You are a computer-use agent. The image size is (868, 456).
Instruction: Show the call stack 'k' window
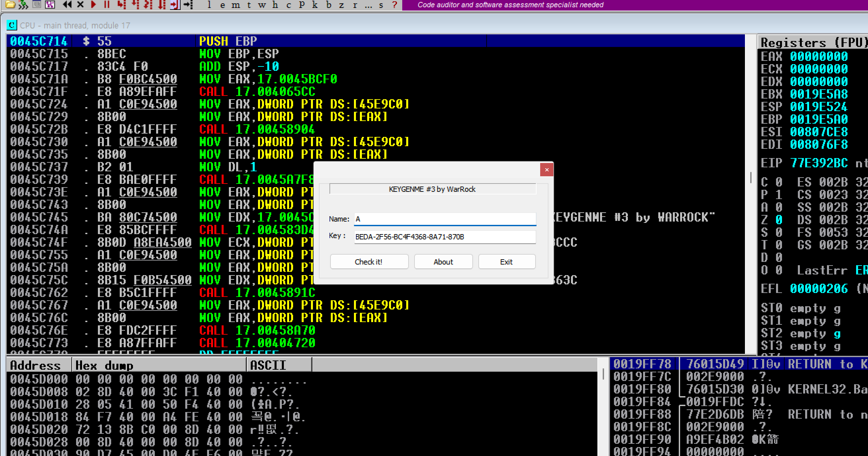click(315, 5)
